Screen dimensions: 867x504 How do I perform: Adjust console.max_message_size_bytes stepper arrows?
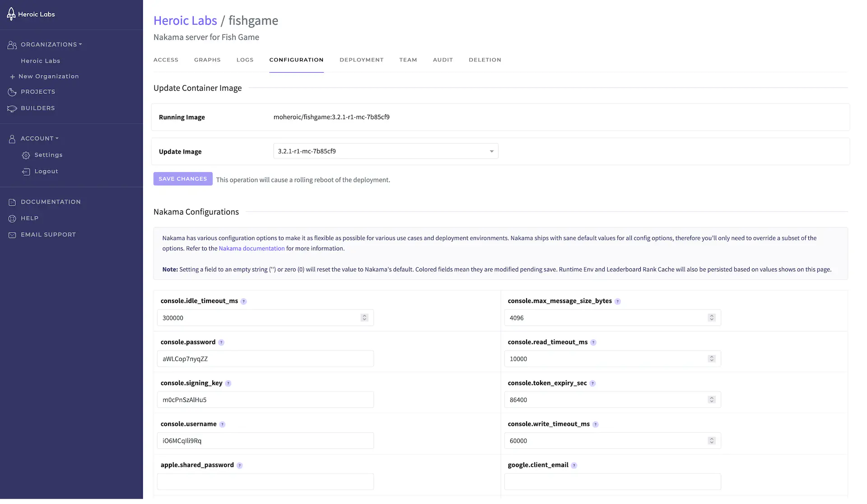click(x=712, y=318)
